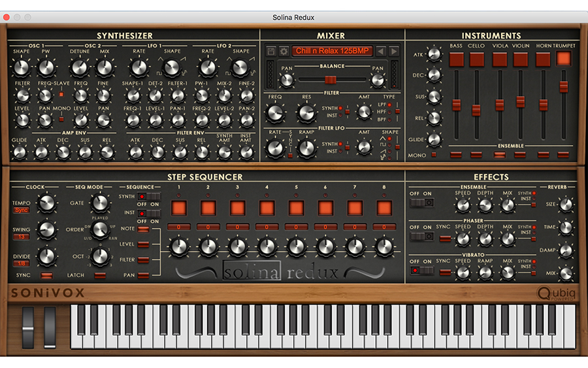Toggle step 8 in the sequencer
This screenshot has width=588, height=368.
pos(384,208)
